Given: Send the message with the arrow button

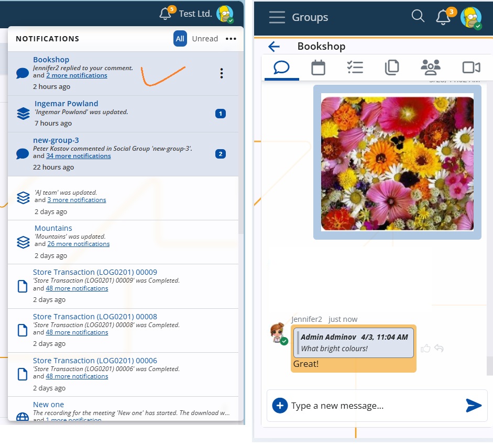Looking at the screenshot, I should [474, 406].
